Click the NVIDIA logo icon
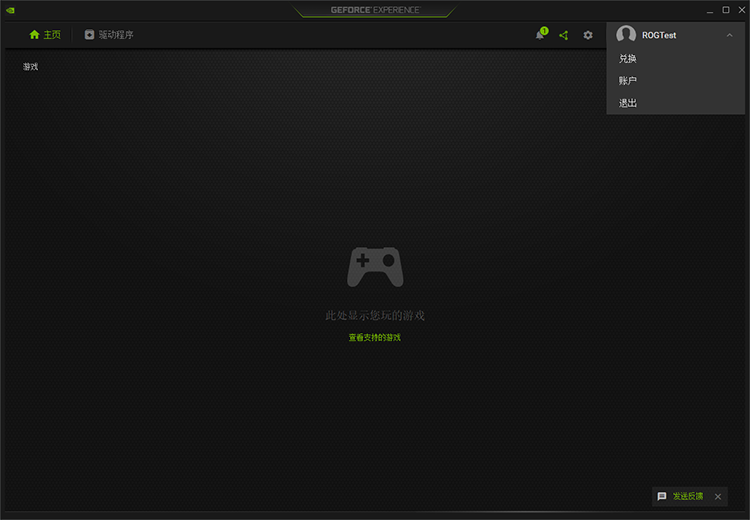The image size is (750, 520). pos(10,10)
